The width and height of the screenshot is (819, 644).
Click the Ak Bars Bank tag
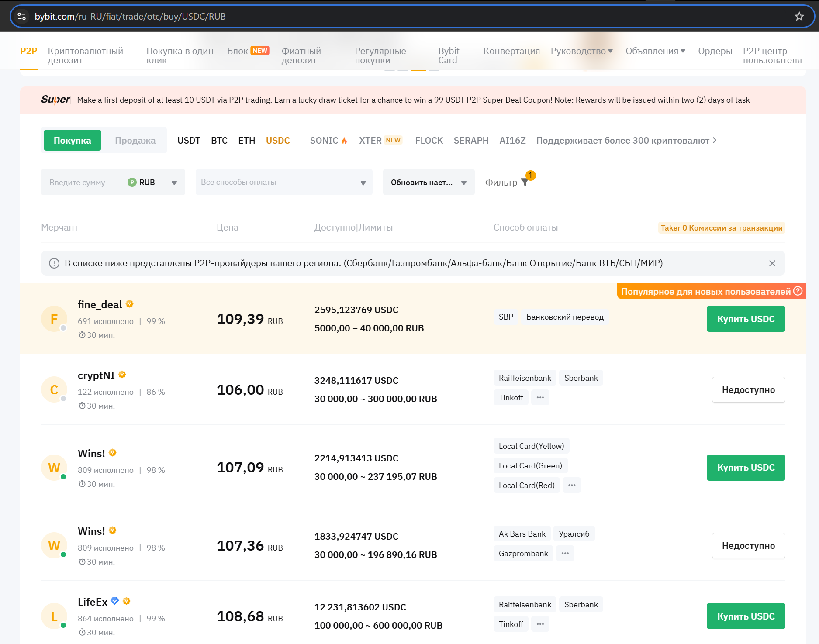tap(522, 534)
